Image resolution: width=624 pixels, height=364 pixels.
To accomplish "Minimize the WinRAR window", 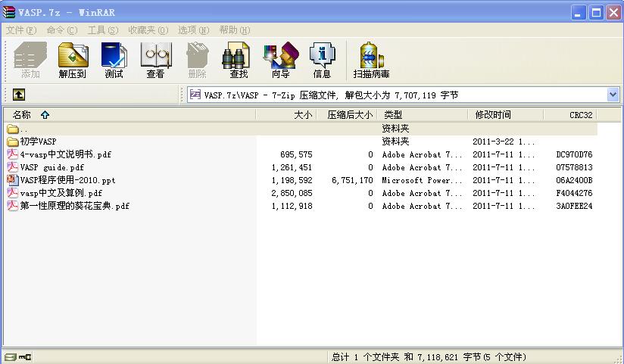I will click(579, 13).
